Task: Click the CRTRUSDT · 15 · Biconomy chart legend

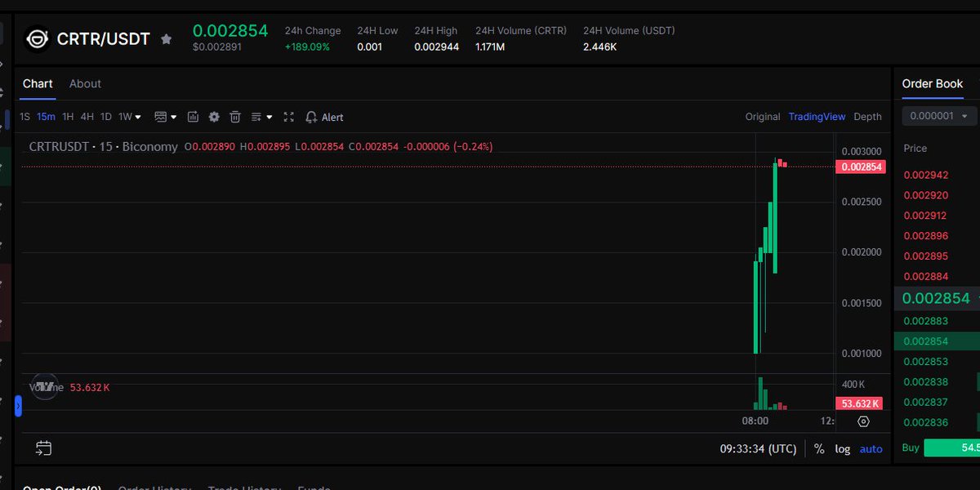Action: 103,147
